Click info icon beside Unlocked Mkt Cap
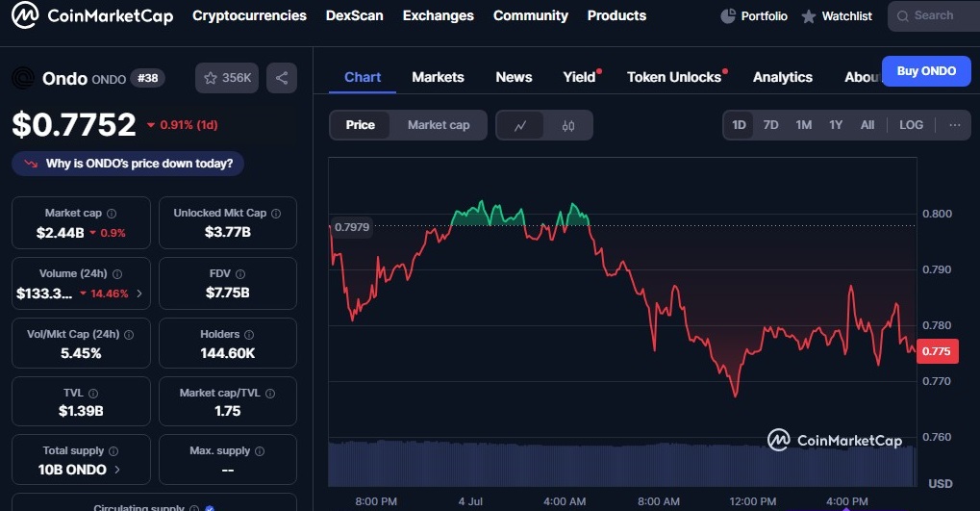This screenshot has width=980, height=511. tap(276, 214)
